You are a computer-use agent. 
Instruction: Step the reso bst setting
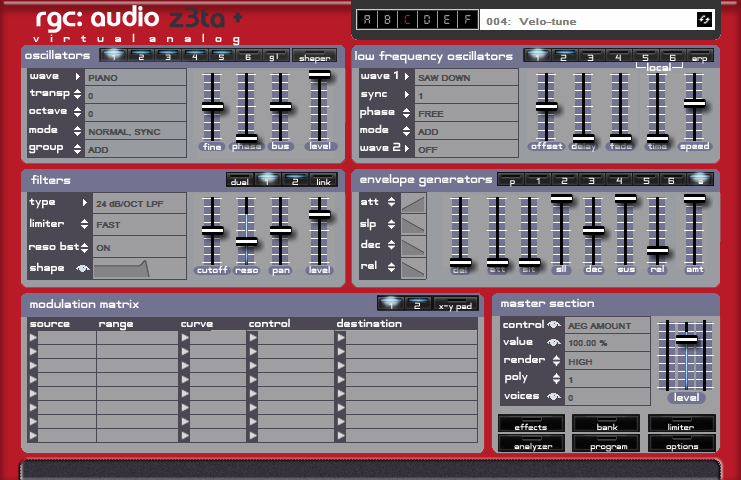point(84,247)
